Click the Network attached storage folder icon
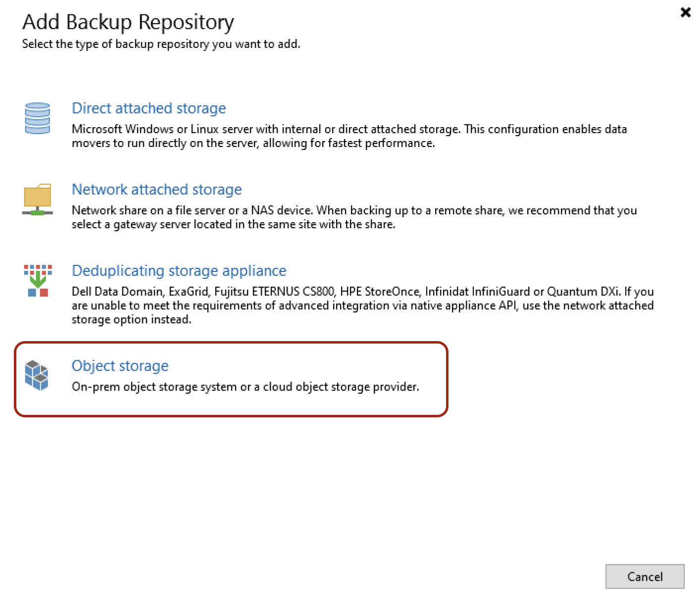The image size is (700, 600). coord(38,199)
